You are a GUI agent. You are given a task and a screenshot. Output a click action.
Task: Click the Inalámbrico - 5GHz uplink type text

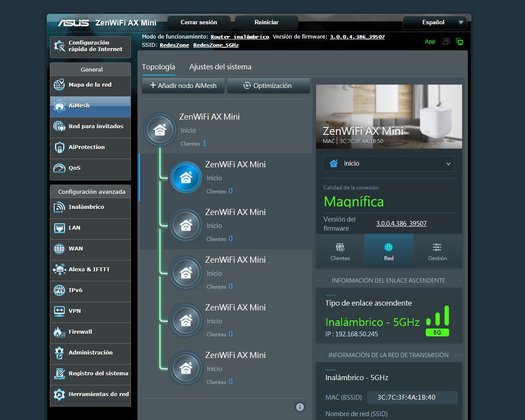pyautogui.click(x=372, y=322)
